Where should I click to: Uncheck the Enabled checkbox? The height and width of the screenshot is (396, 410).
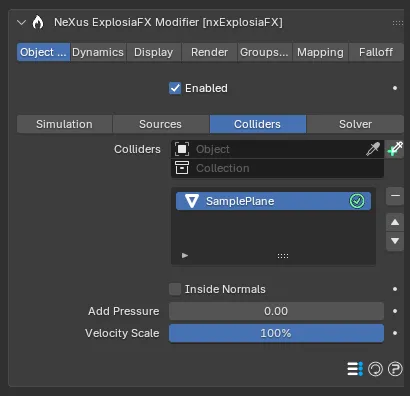pyautogui.click(x=175, y=88)
